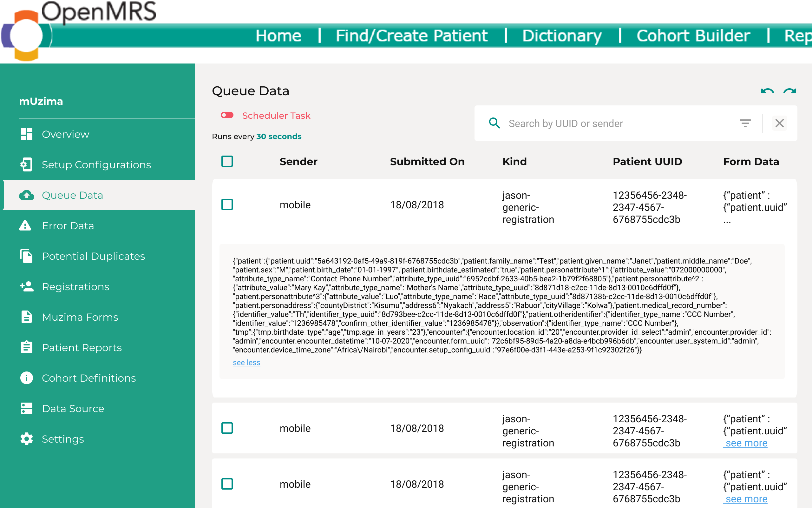
Task: Click the Sender column header
Action: pos(298,161)
